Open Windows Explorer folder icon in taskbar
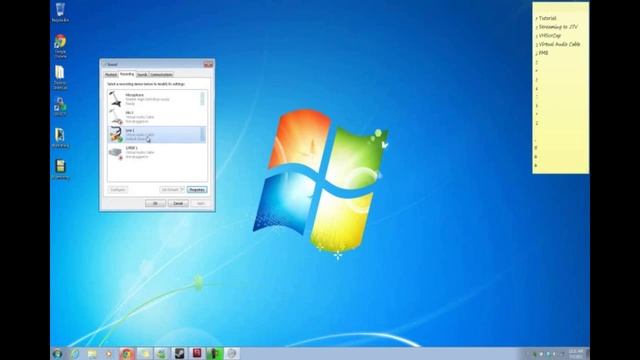This screenshot has height=360, width=640. tap(92, 353)
